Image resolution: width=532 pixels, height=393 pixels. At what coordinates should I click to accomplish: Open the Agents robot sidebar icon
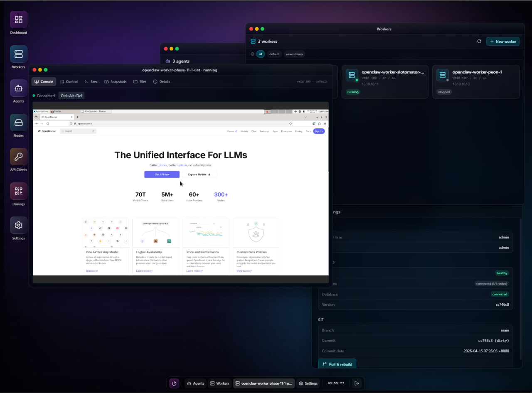(19, 88)
